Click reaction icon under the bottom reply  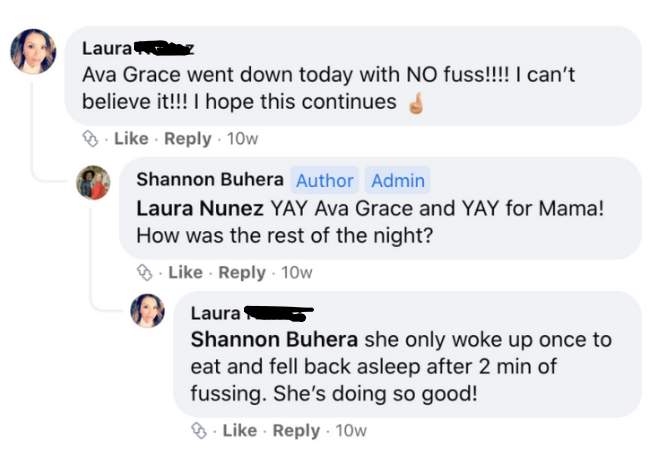click(x=199, y=431)
